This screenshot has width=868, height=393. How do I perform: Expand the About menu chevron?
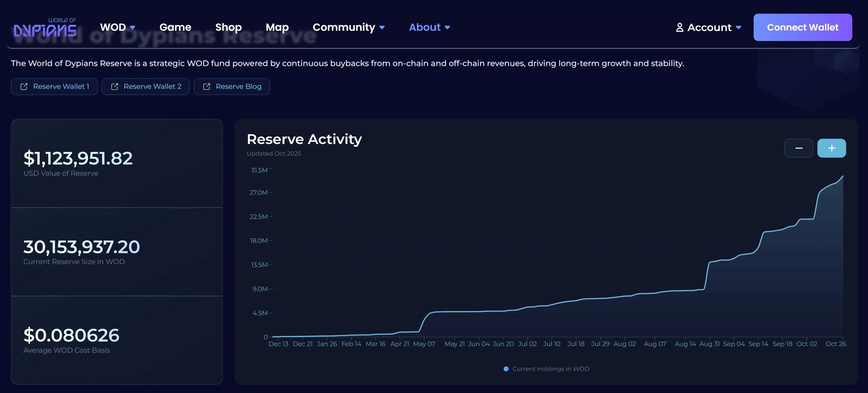click(447, 28)
